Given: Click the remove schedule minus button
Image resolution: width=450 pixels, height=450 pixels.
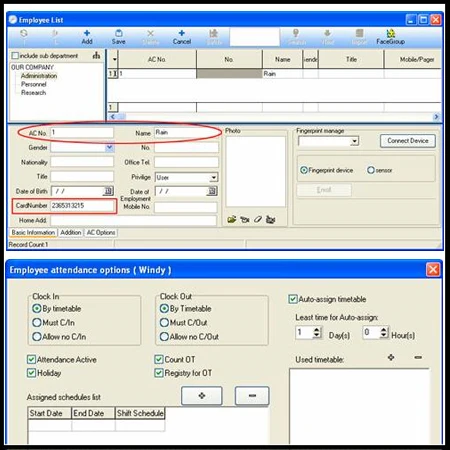Looking at the screenshot, I should 252,396.
